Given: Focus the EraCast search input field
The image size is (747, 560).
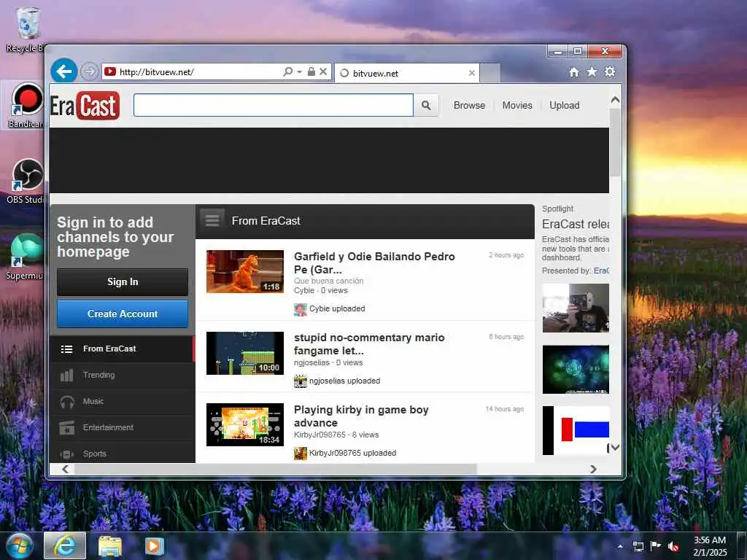Looking at the screenshot, I should click(273, 105).
